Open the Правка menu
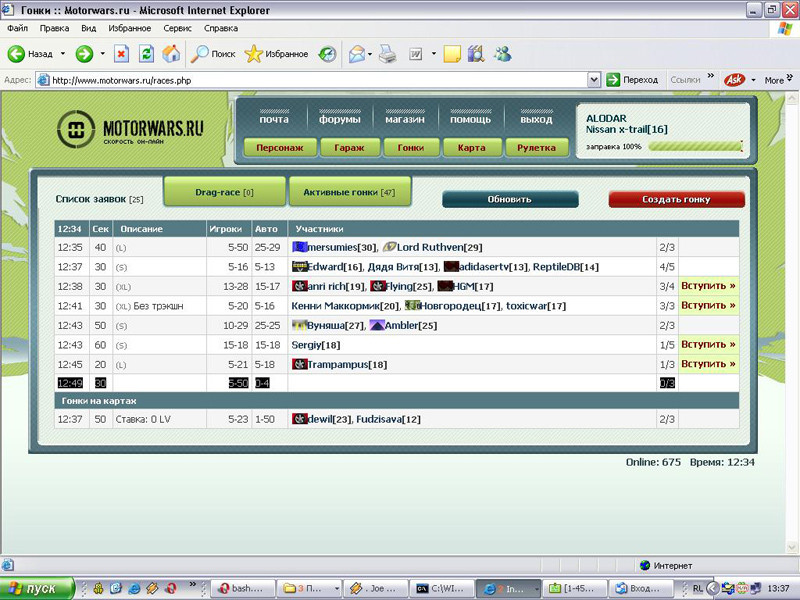 [x=54, y=28]
